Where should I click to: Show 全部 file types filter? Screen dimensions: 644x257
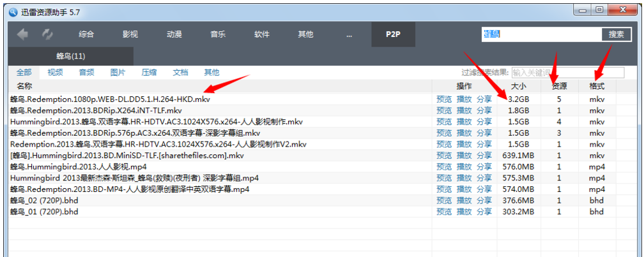pos(24,73)
